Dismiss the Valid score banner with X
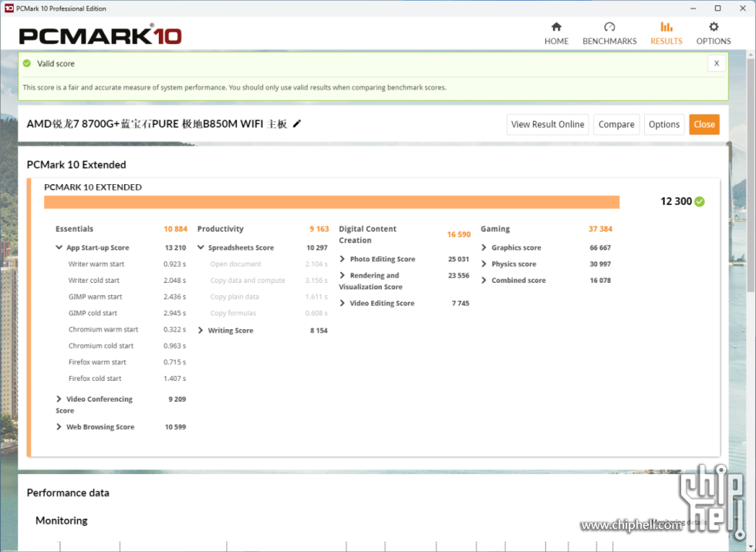Image resolution: width=756 pixels, height=552 pixels. [x=717, y=63]
